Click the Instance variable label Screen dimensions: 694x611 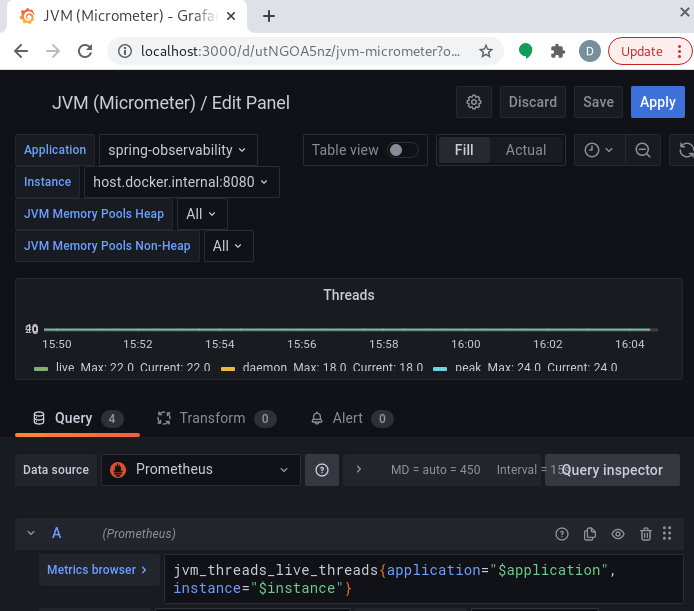[x=47, y=182]
